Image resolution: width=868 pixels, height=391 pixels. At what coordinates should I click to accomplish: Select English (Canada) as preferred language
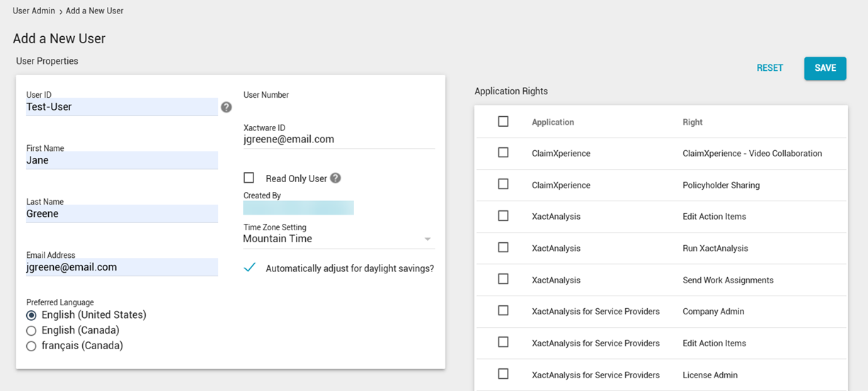click(31, 331)
